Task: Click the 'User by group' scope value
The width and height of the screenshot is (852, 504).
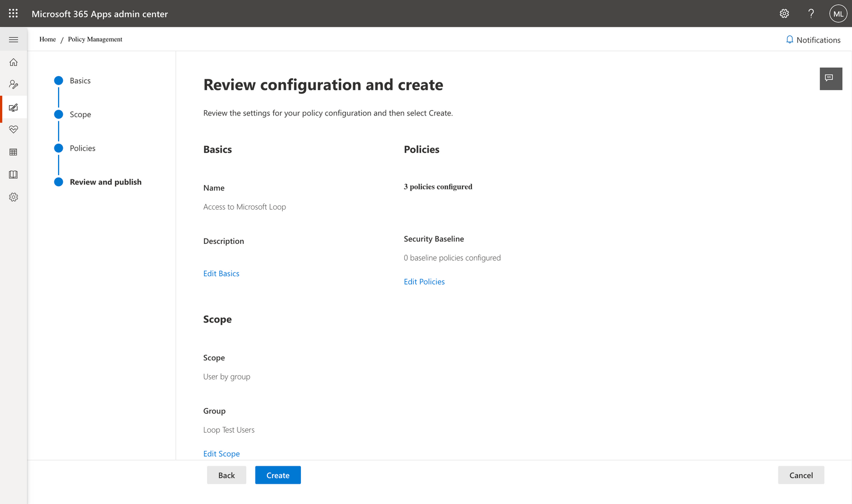Action: pos(226,377)
